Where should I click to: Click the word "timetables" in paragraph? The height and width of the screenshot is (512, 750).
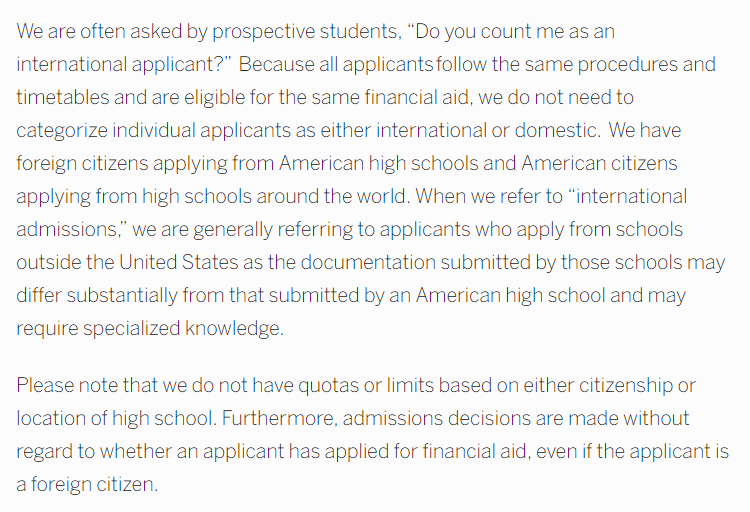63,97
